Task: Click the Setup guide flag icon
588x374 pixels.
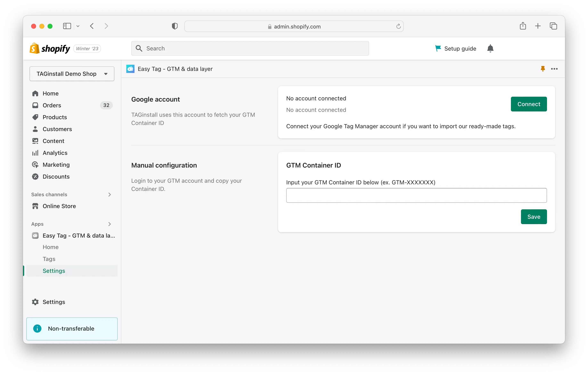Action: 438,48
